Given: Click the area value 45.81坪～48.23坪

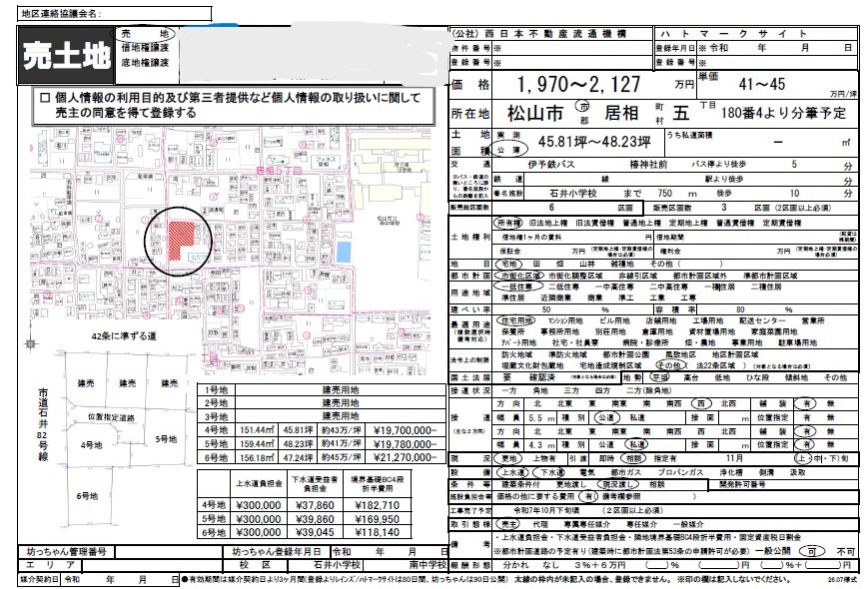Looking at the screenshot, I should [x=594, y=142].
